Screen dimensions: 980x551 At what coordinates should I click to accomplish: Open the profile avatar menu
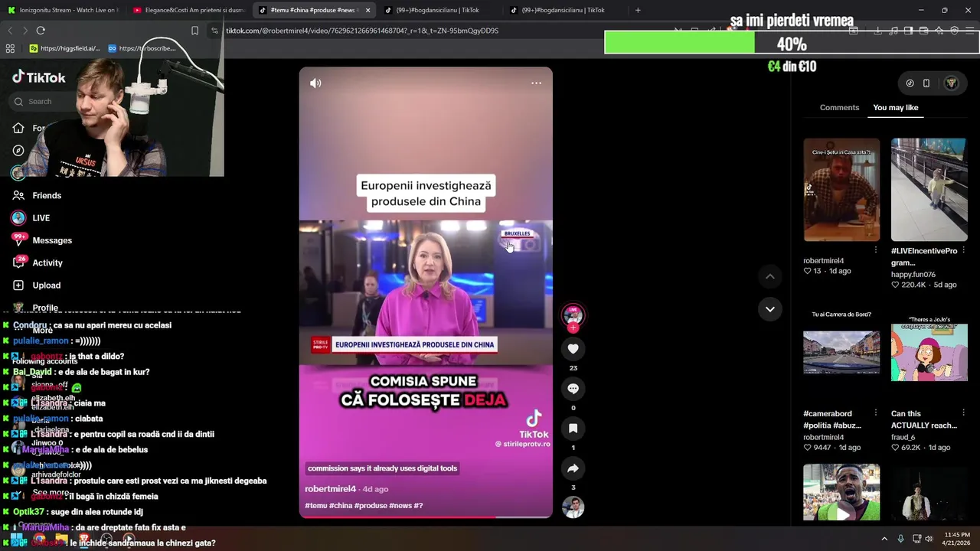pyautogui.click(x=951, y=83)
